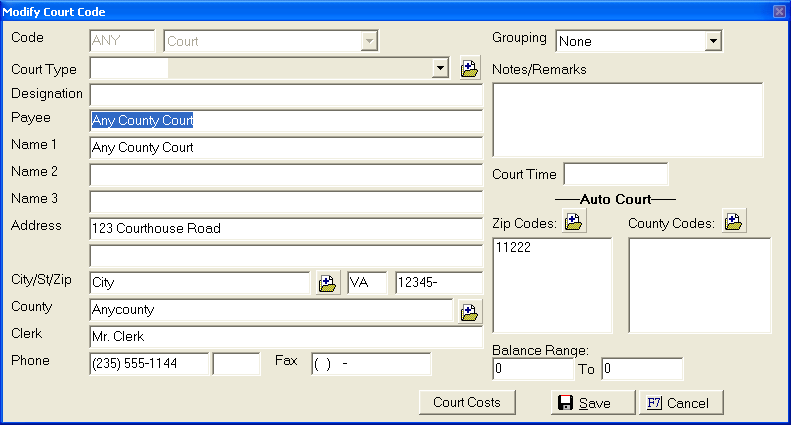Click the Court Costs button
Screen dimensions: 791x425
[x=466, y=402]
